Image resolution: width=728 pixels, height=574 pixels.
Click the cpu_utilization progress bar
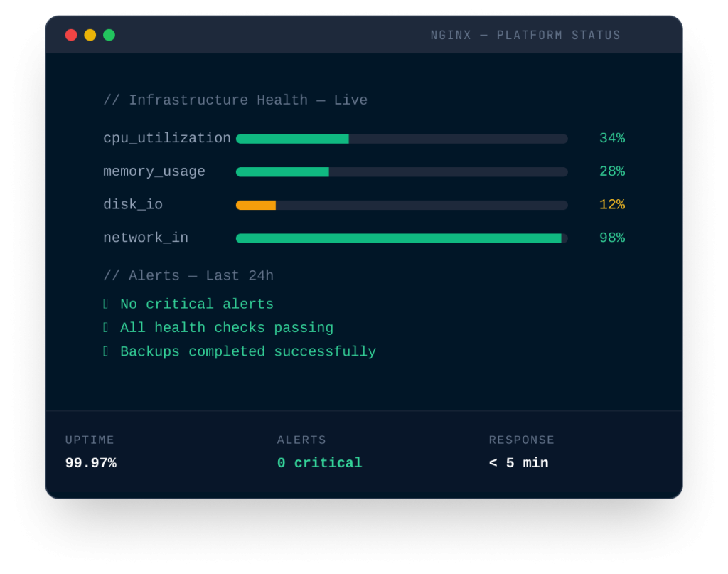tap(402, 139)
